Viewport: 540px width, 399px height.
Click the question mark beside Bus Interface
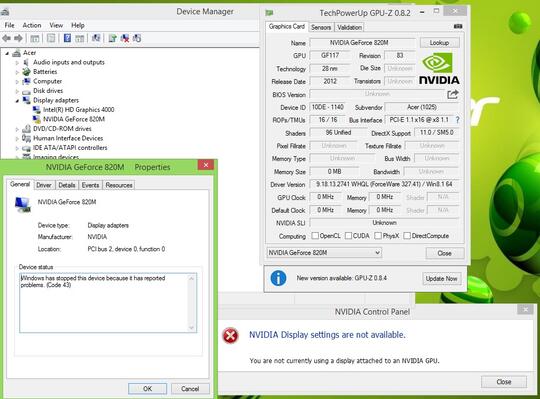pyautogui.click(x=457, y=120)
